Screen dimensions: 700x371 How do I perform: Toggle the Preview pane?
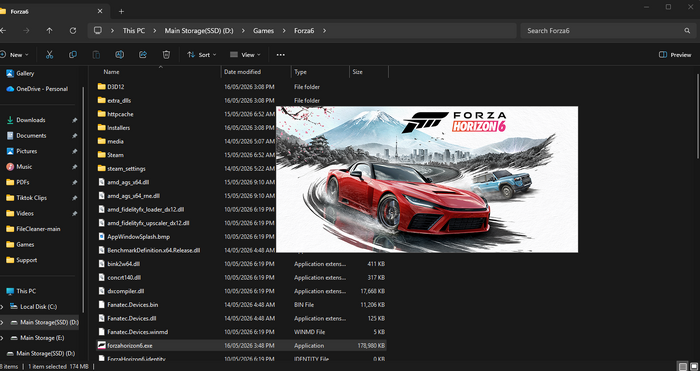(675, 55)
